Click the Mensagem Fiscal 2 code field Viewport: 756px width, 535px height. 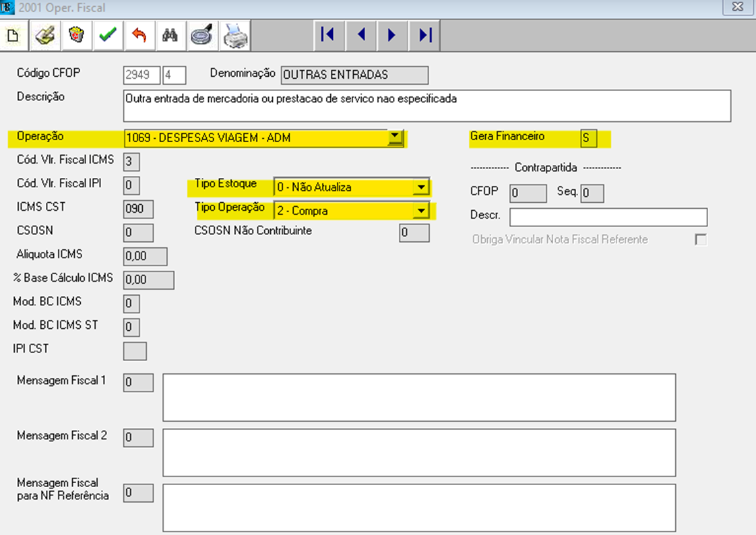pos(138,438)
